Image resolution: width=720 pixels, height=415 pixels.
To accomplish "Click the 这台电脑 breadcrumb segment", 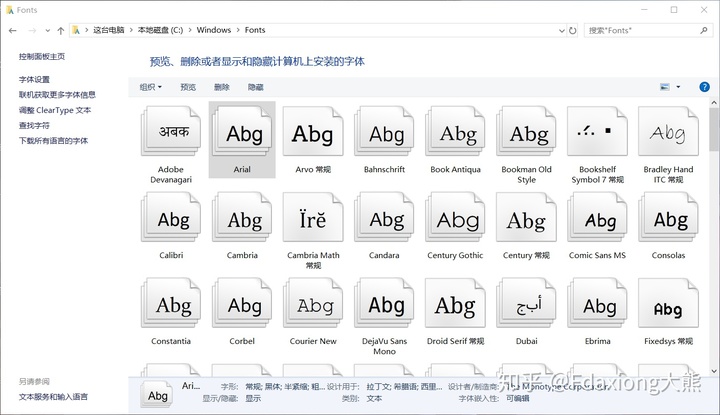I will (x=109, y=30).
